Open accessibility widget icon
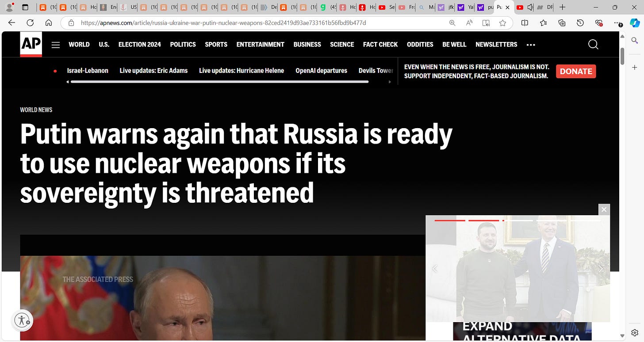 tap(22, 320)
